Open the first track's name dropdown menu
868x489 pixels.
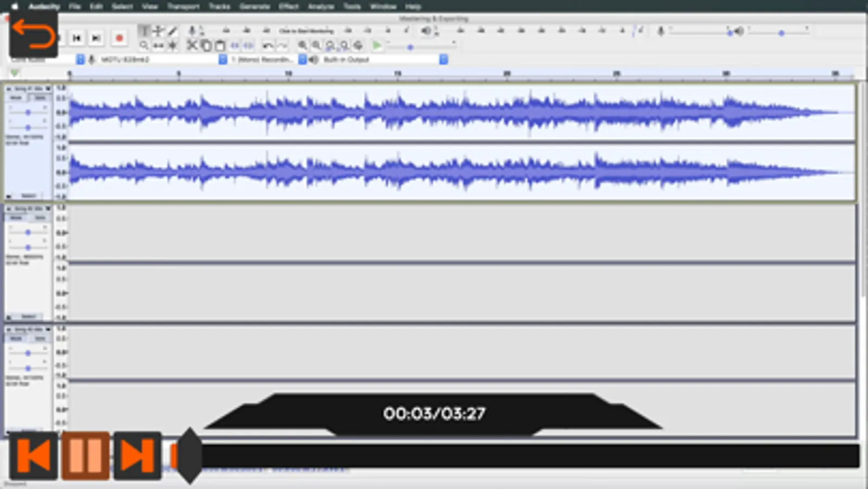click(31, 88)
